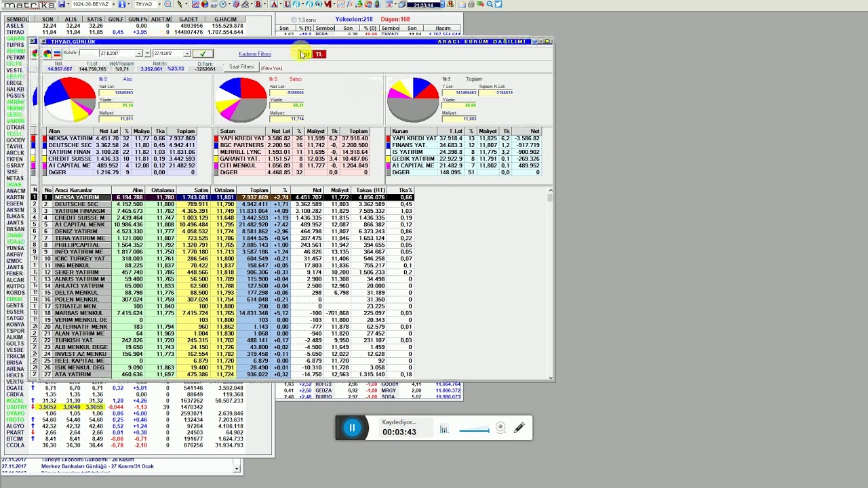
Task: Select the DEUTSCHE SEC row in main table
Action: tap(227, 204)
